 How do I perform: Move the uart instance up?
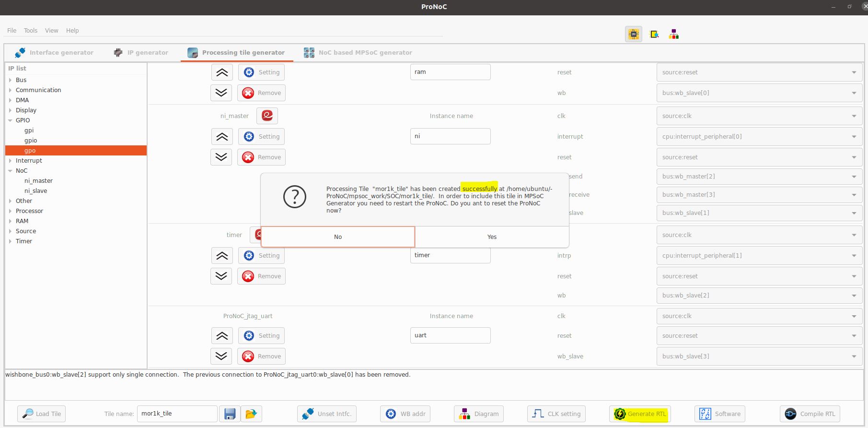tap(221, 336)
